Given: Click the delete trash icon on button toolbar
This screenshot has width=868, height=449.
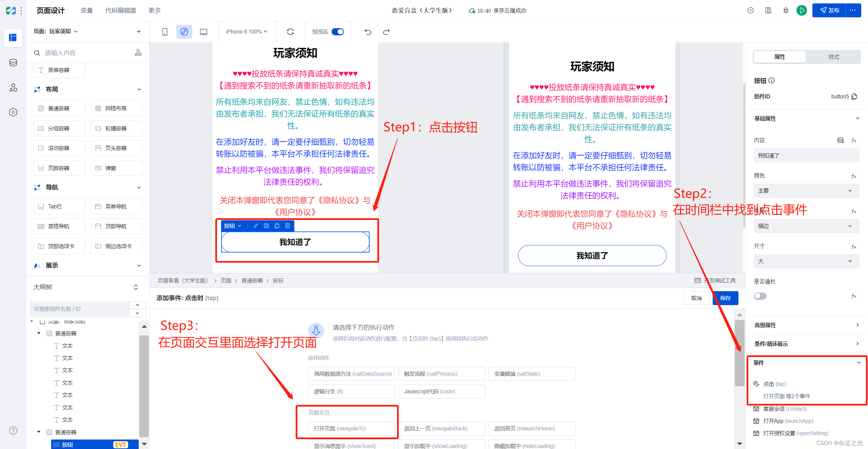Looking at the screenshot, I should pos(288,226).
